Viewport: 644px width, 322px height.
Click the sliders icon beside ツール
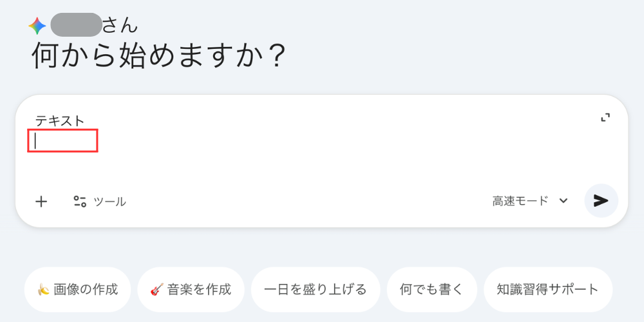click(x=80, y=202)
